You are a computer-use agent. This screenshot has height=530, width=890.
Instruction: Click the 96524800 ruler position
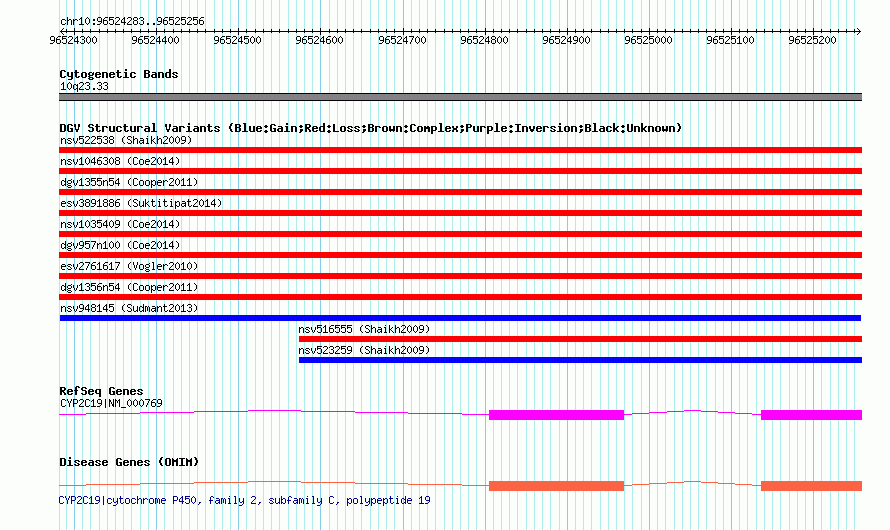point(484,40)
